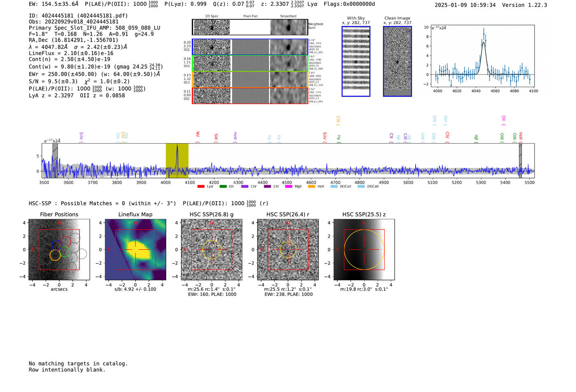Open the Lineflux Map panel
Screen dimensions: 576x392
tap(135, 250)
